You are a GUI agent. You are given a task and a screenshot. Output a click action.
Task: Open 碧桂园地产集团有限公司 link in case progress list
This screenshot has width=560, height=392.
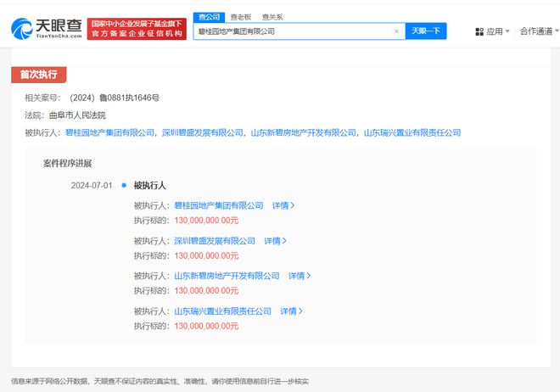219,205
